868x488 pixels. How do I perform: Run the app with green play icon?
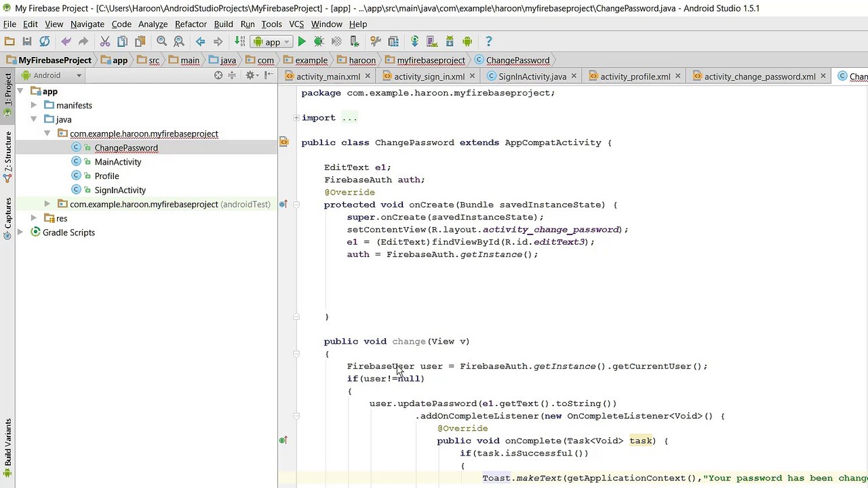coord(302,42)
